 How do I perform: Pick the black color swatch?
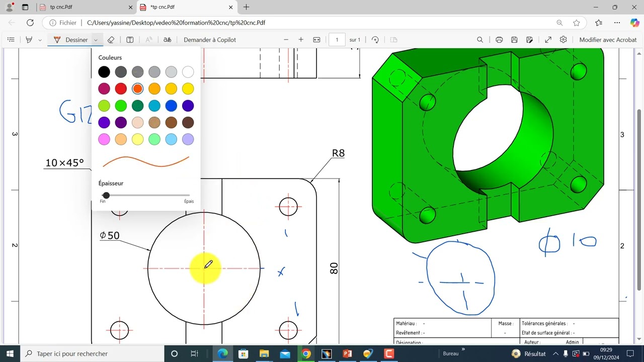[x=104, y=72]
